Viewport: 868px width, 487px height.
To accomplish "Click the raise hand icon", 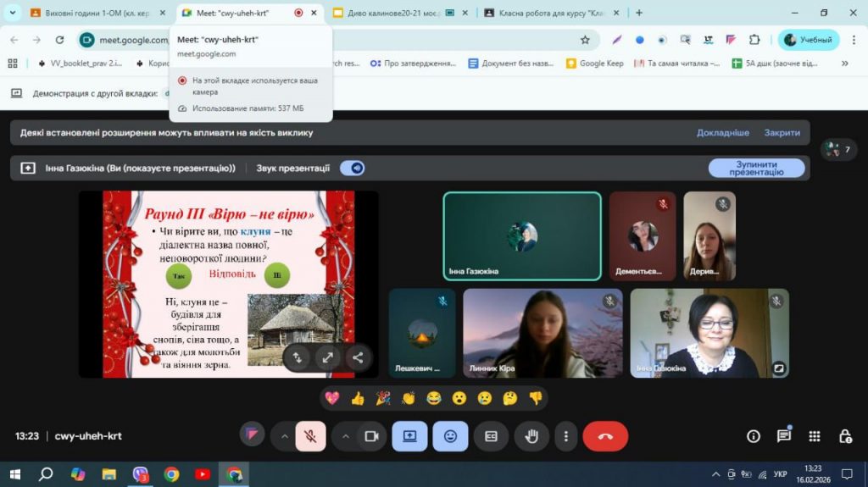I will coord(532,436).
